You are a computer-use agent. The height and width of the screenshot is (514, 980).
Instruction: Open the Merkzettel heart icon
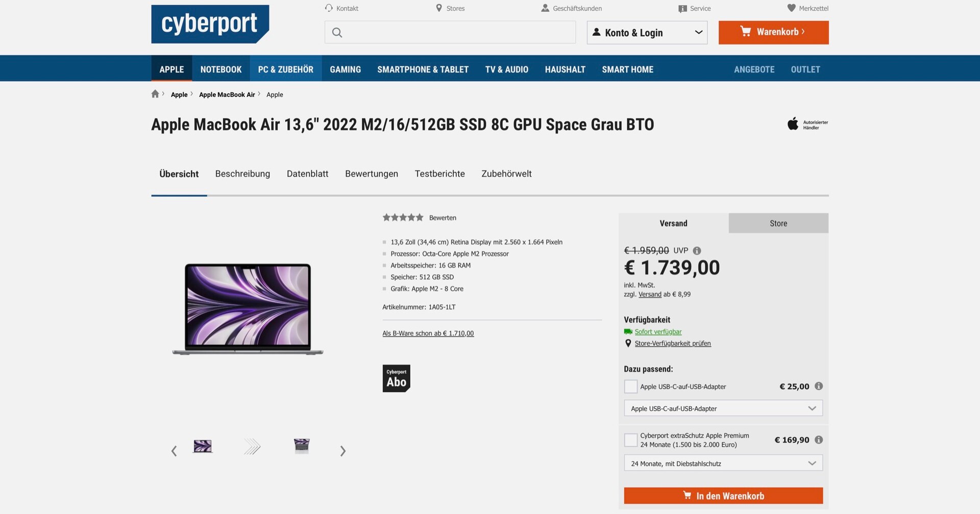click(792, 8)
